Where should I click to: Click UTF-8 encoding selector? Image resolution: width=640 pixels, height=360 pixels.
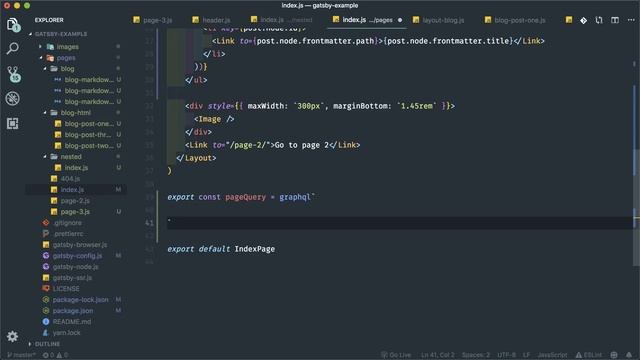[507, 355]
